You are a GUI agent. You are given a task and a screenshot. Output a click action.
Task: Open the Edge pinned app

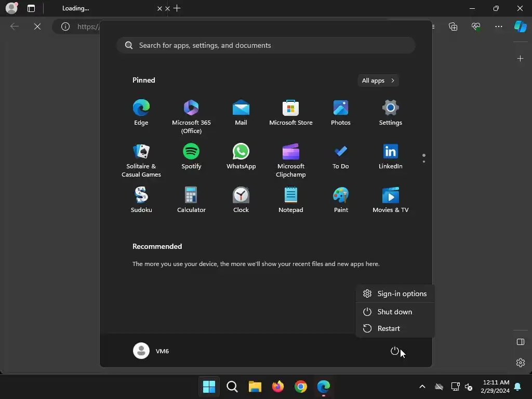(141, 113)
